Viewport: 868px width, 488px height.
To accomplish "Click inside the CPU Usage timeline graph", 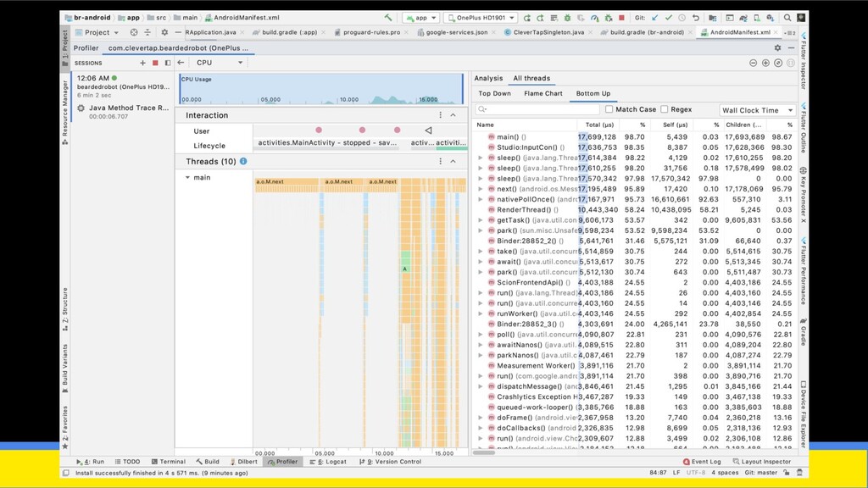I will (x=321, y=88).
